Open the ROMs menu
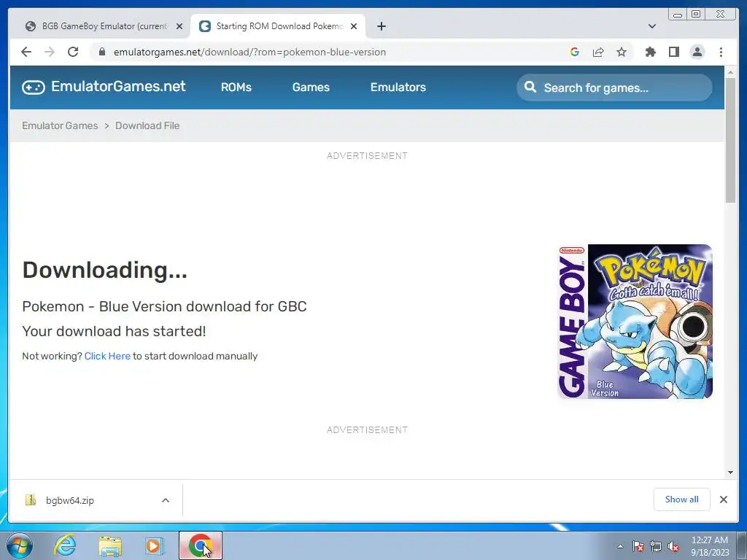This screenshot has height=560, width=747. coord(236,87)
